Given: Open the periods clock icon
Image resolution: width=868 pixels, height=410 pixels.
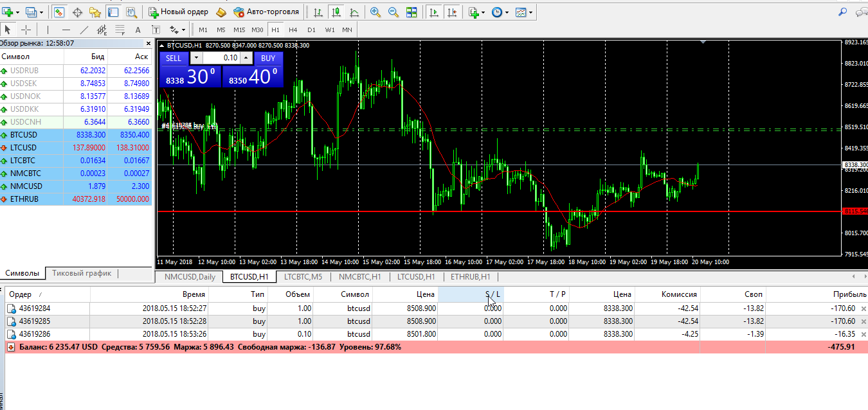Looking at the screenshot, I should (496, 12).
